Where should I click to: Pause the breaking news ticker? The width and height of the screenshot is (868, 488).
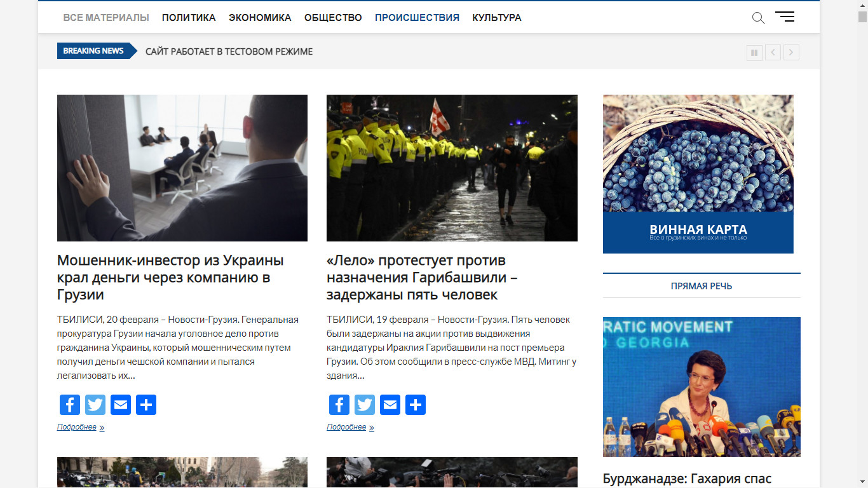pyautogui.click(x=754, y=53)
